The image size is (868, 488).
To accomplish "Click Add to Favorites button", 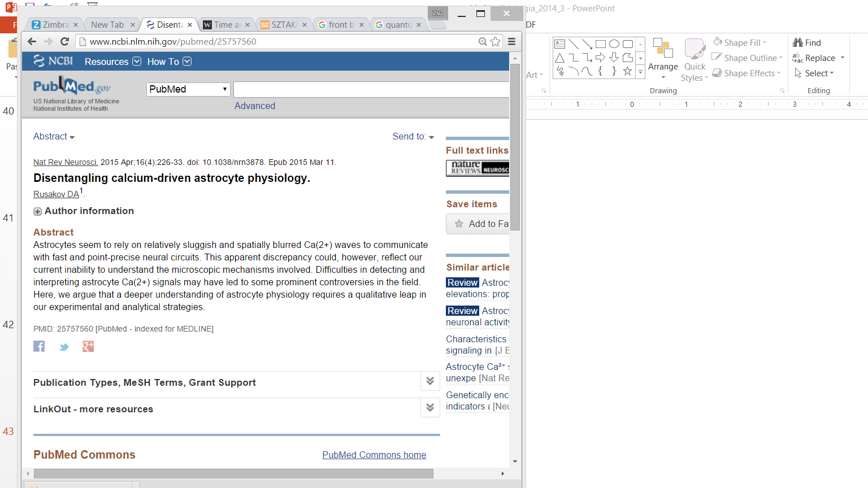I will (x=478, y=224).
